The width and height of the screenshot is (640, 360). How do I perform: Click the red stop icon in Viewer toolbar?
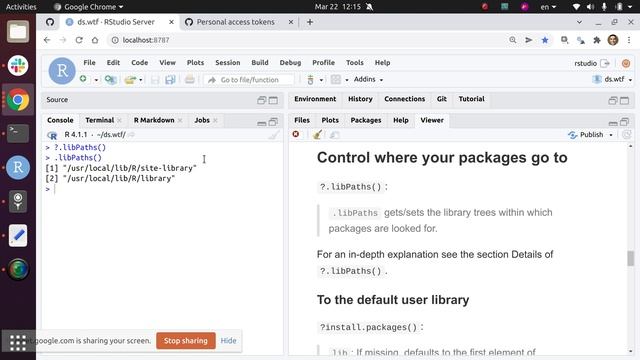point(296,134)
